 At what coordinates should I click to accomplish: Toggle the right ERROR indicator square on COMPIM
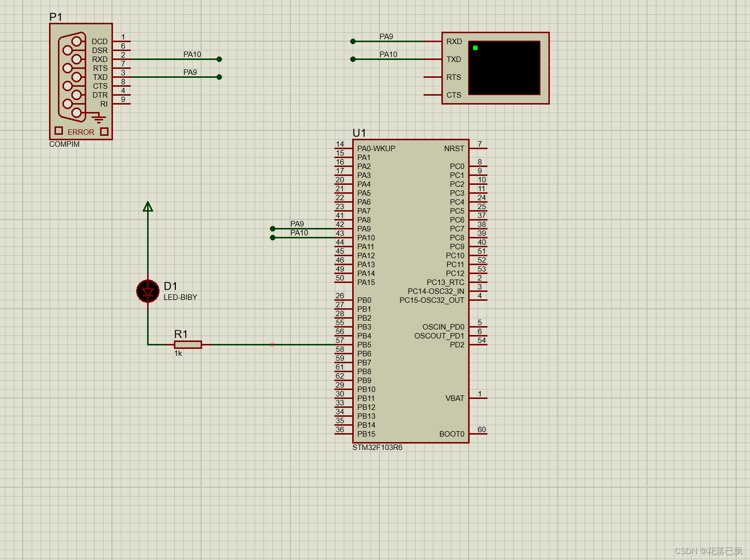pyautogui.click(x=104, y=131)
